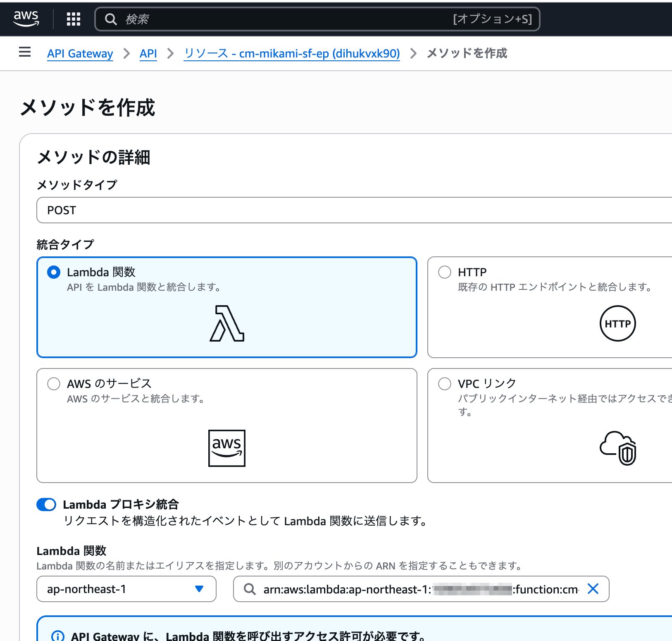Click the magnifier icon in Lambda ARN field
The width and height of the screenshot is (672, 641).
coord(250,589)
